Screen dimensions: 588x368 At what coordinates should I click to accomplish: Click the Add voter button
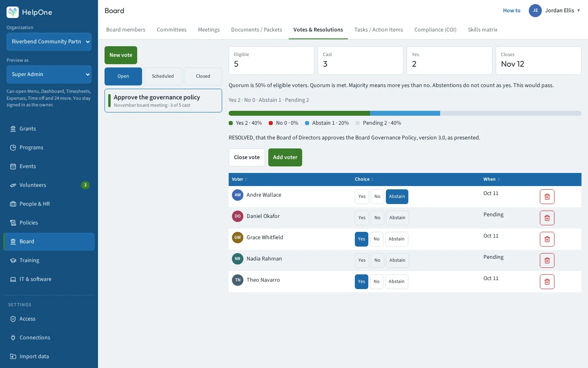pos(285,157)
